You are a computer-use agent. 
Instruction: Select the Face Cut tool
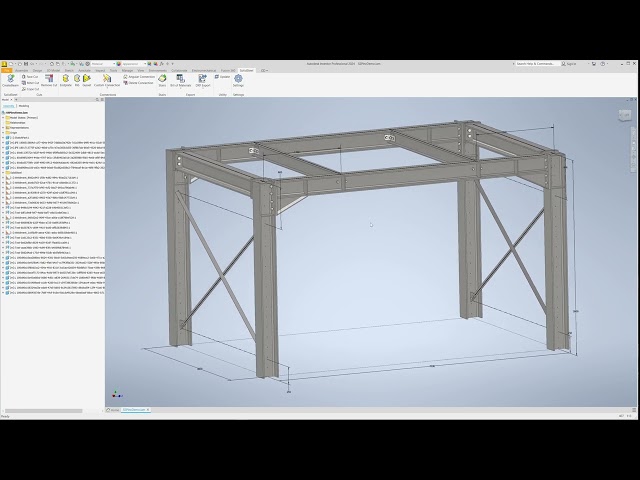point(30,77)
